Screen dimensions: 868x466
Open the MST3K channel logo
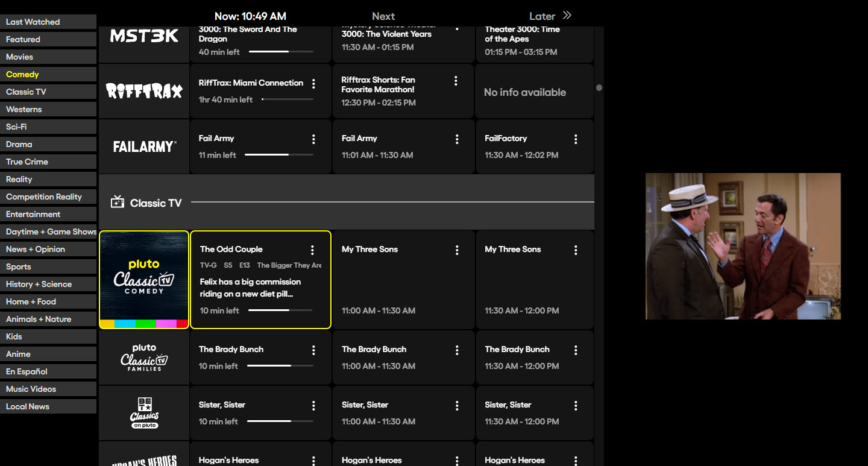click(144, 37)
